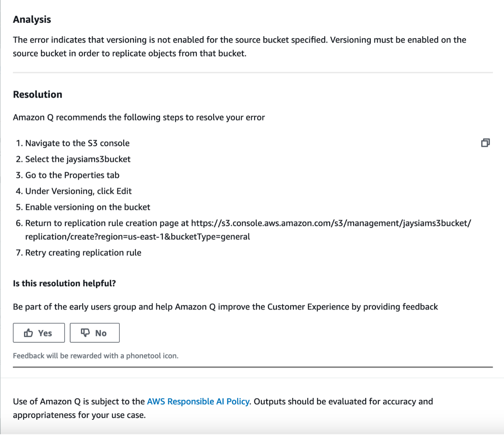This screenshot has width=504, height=436.
Task: Select the "Resolution" heading
Action: [37, 94]
